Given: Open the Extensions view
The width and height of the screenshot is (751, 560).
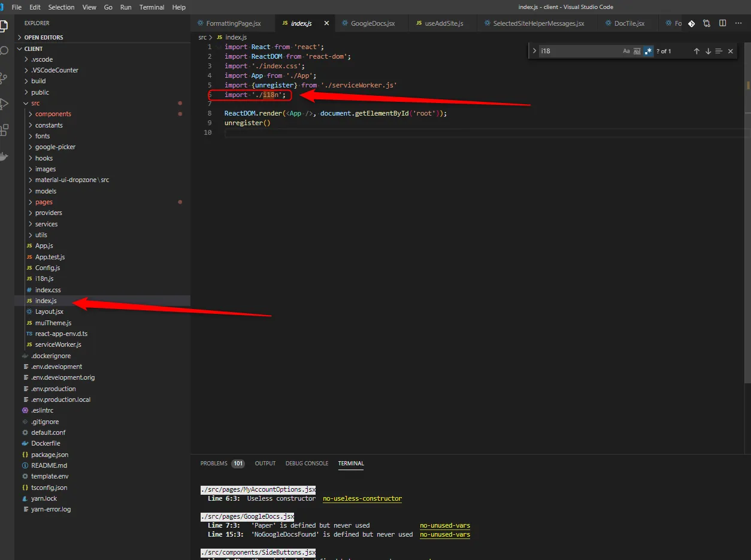Looking at the screenshot, I should pyautogui.click(x=3, y=130).
